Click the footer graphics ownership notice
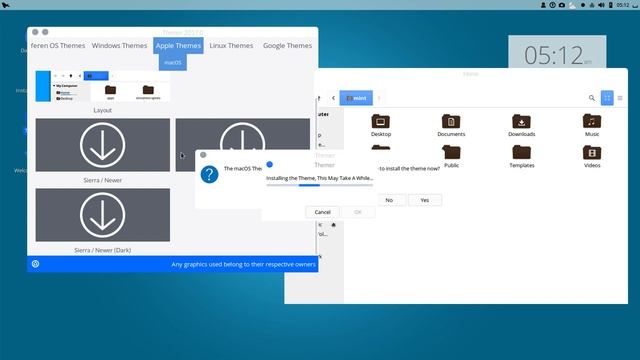Screen dimensions: 640x360 click(243, 264)
